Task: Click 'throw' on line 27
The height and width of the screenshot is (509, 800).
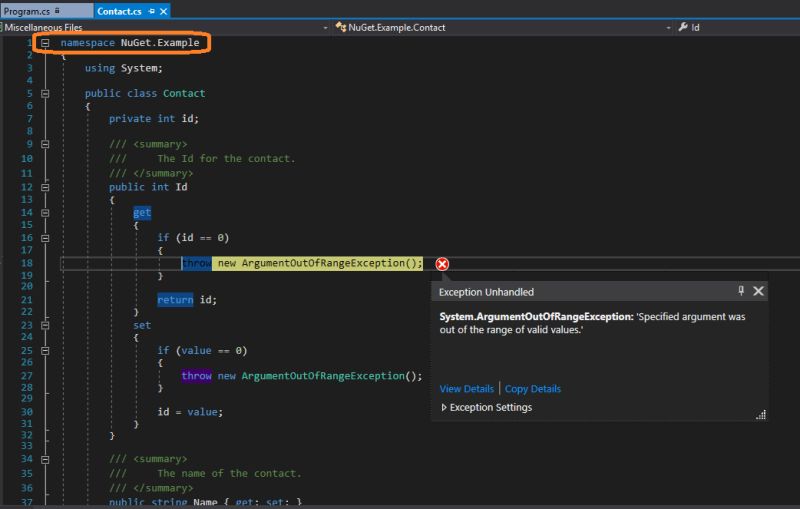Action: [x=196, y=376]
